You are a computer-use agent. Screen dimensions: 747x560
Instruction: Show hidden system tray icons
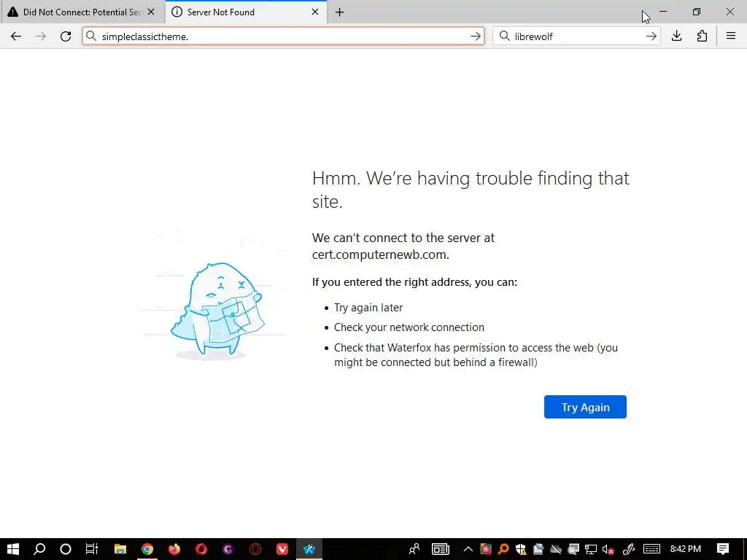click(468, 549)
